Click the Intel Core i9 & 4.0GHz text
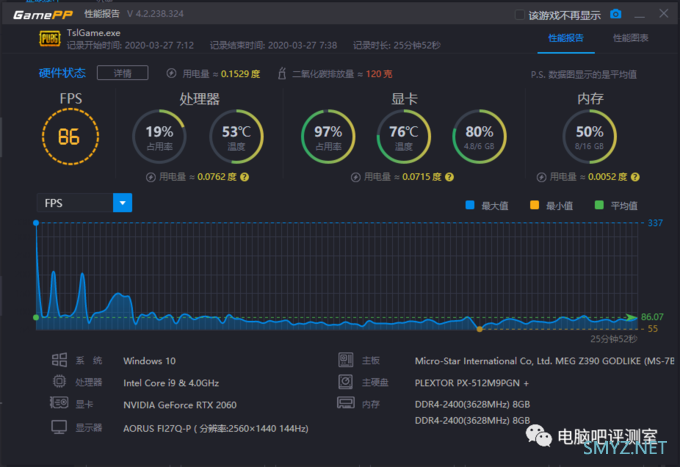680x467 pixels. pyautogui.click(x=171, y=383)
